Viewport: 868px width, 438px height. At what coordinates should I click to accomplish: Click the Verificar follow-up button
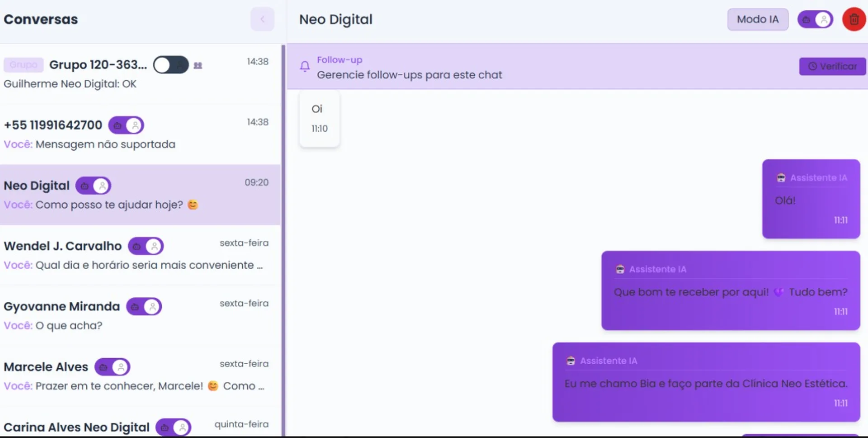coord(832,67)
